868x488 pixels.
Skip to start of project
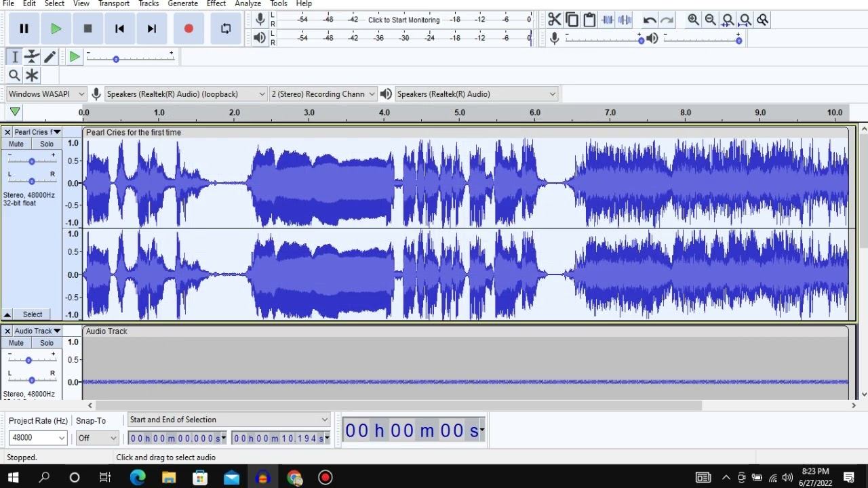click(x=119, y=28)
